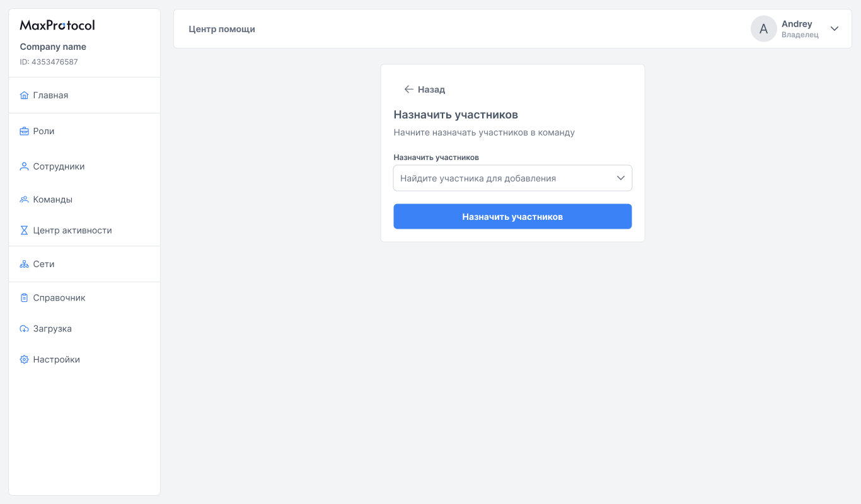Open the Центр помощи link
Viewport: 861px width, 504px height.
[222, 29]
